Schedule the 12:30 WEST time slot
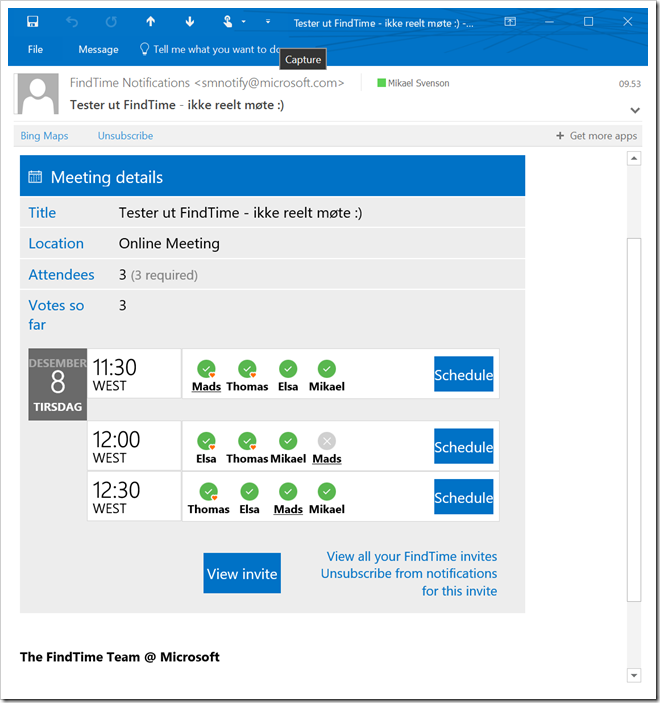Viewport: 660px width, 703px height. click(x=464, y=497)
